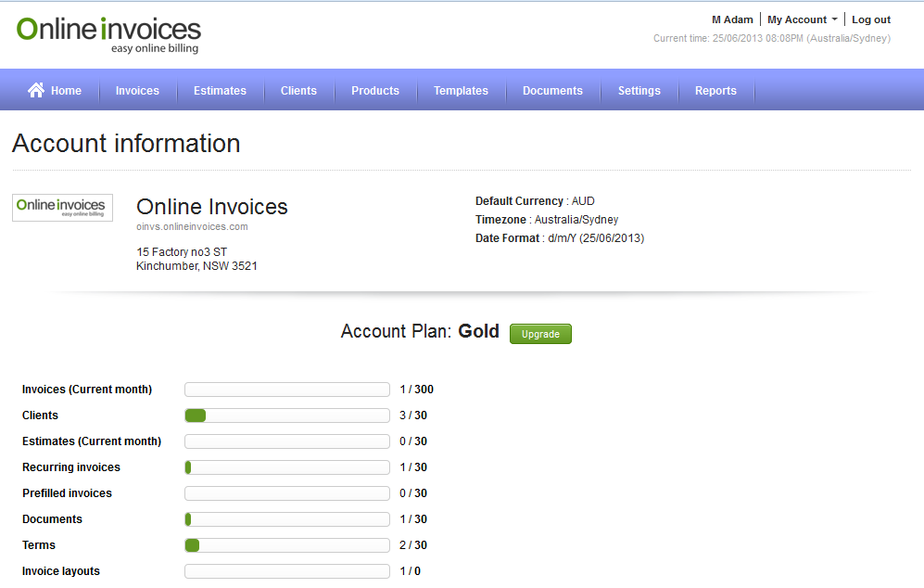This screenshot has height=588, width=924.
Task: Click the company logo thumbnail
Action: (x=63, y=208)
